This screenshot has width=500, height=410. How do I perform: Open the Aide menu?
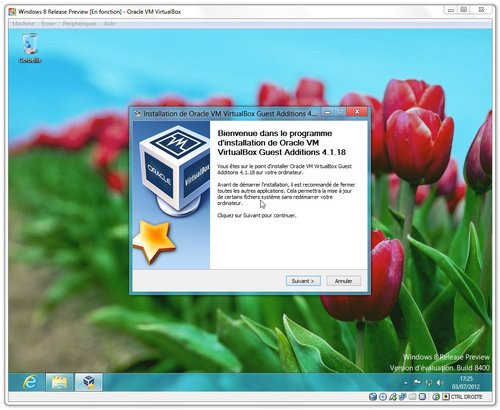pyautogui.click(x=109, y=24)
